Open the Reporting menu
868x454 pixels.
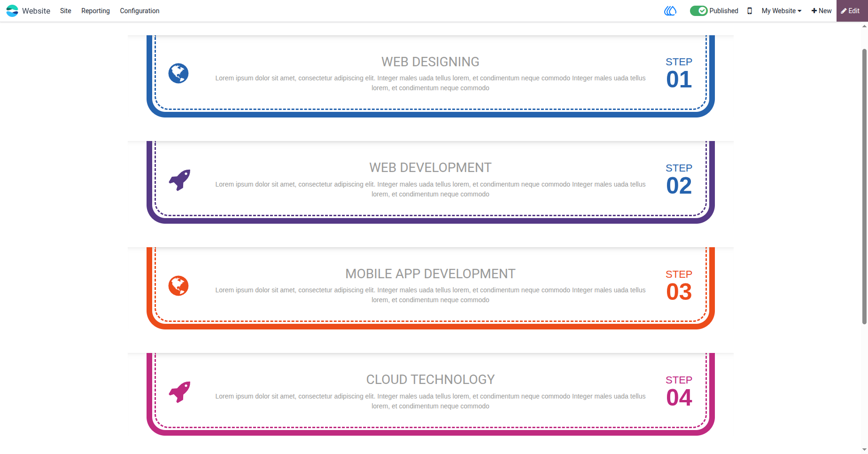(x=95, y=11)
